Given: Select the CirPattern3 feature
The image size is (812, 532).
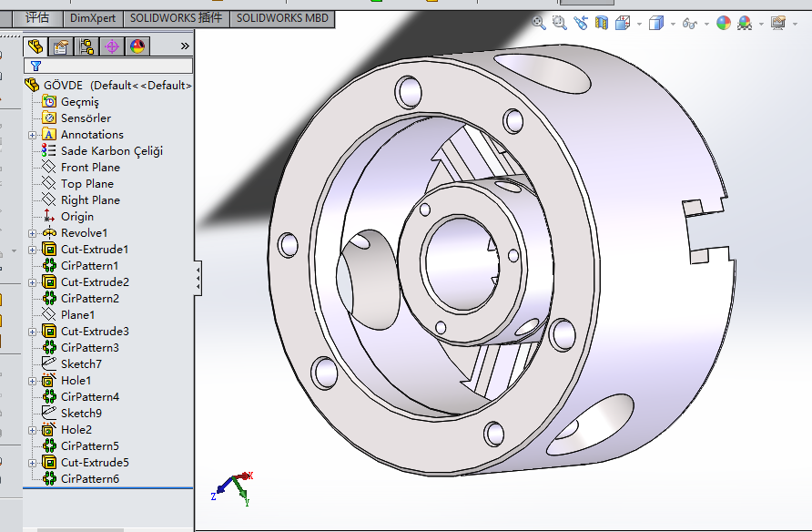Looking at the screenshot, I should tap(89, 348).
